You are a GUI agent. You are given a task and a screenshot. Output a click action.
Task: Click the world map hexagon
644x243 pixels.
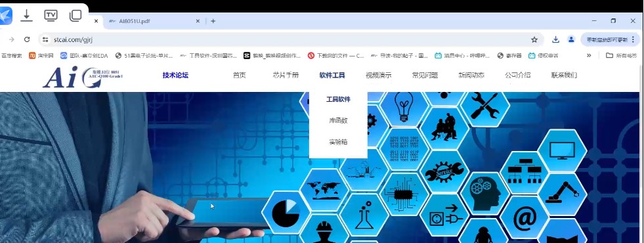click(324, 190)
